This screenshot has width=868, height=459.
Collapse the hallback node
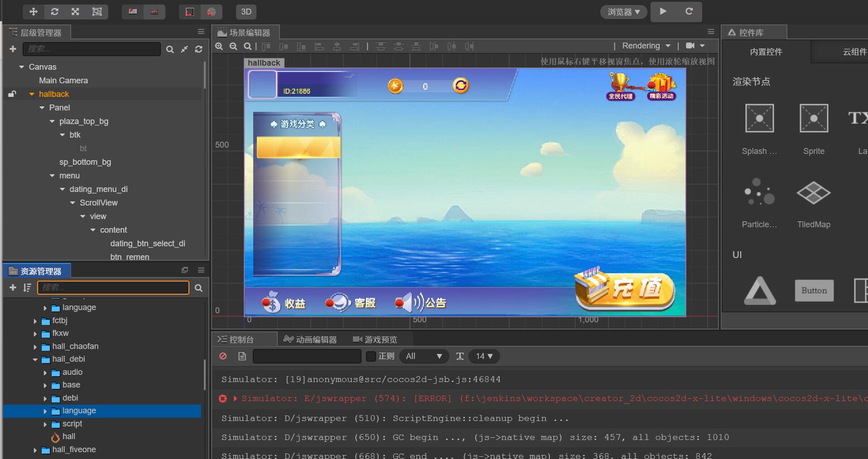pos(32,94)
